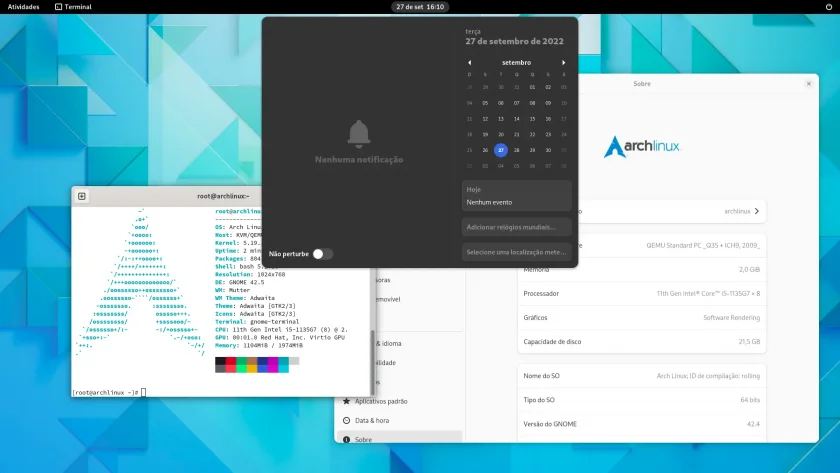Go to the previous month in calendar
Screen dimensions: 840x473
click(x=470, y=63)
